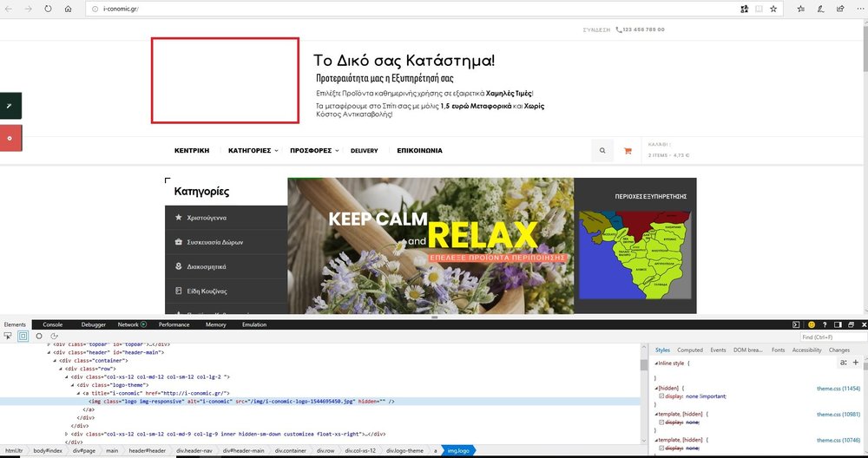868x458 pixels.
Task: Click the DevTools refresh styles icon
Action: pyautogui.click(x=54, y=336)
